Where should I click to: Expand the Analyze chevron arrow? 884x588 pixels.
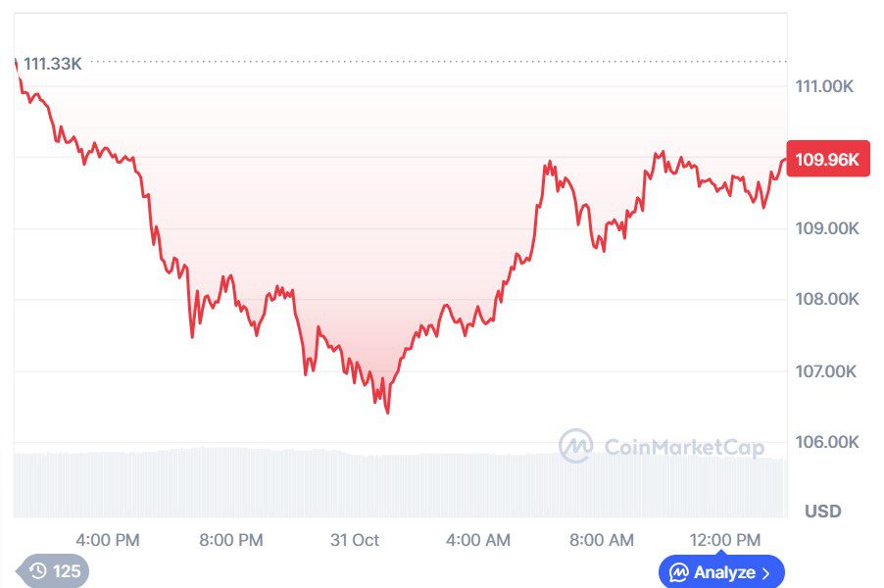click(x=765, y=572)
